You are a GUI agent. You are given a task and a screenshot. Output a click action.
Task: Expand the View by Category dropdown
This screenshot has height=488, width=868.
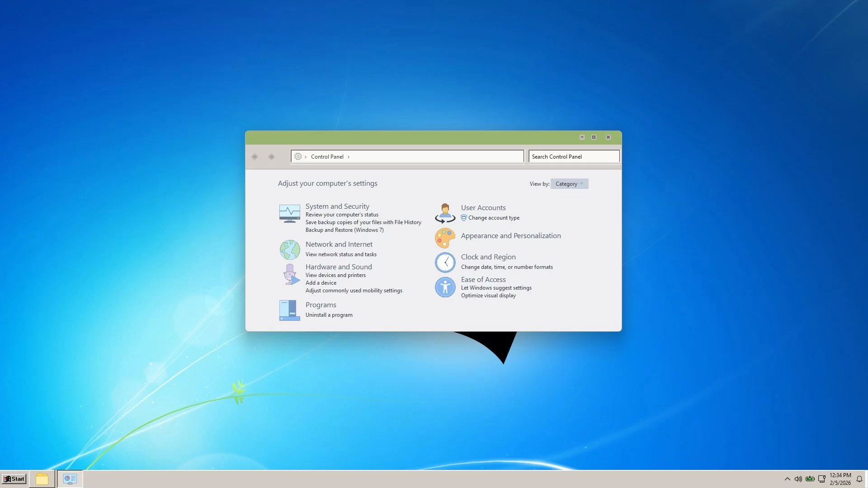pos(569,184)
